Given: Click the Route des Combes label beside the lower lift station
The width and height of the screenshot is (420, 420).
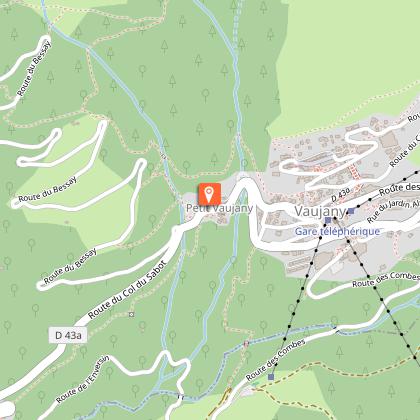Looking at the screenshot, I should click(276, 360).
